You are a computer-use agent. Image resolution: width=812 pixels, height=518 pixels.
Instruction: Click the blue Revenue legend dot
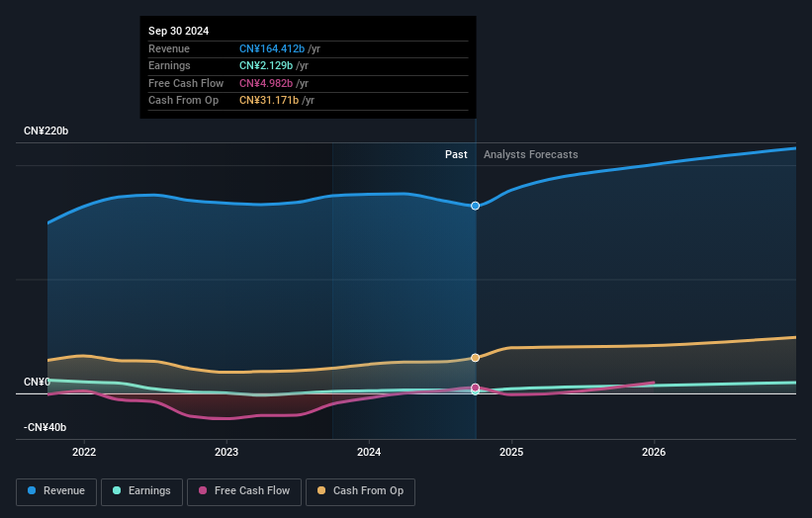(32, 490)
